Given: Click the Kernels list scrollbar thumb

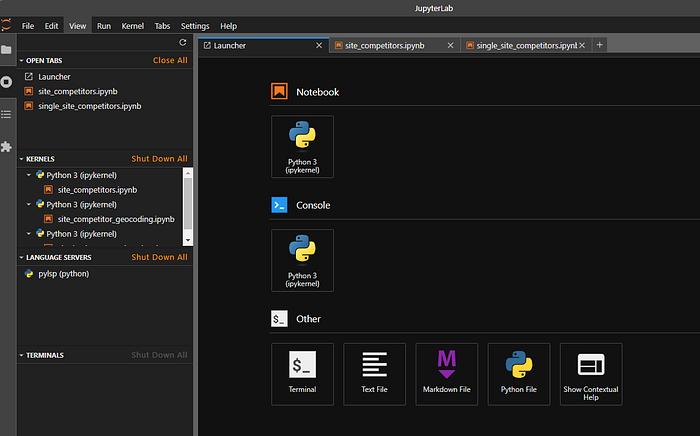Looking at the screenshot, I should click(188, 203).
